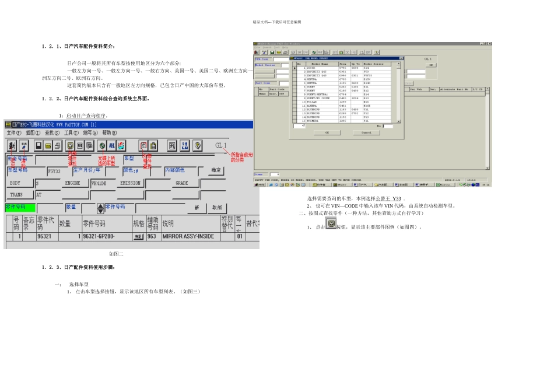554x392 pixels.
Task: Click the green globe disc-model icon
Action: (x=102, y=146)
